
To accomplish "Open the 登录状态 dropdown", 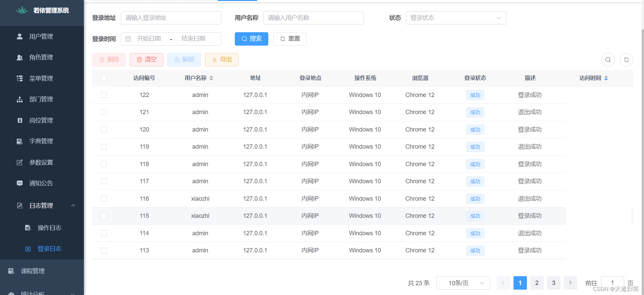I will click(x=456, y=18).
